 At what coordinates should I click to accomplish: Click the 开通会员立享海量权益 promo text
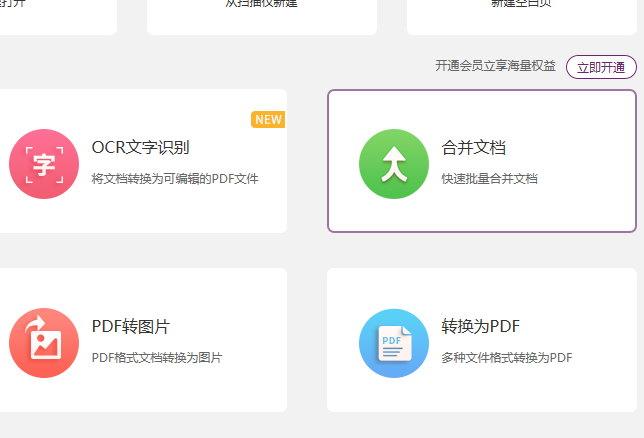click(x=495, y=66)
